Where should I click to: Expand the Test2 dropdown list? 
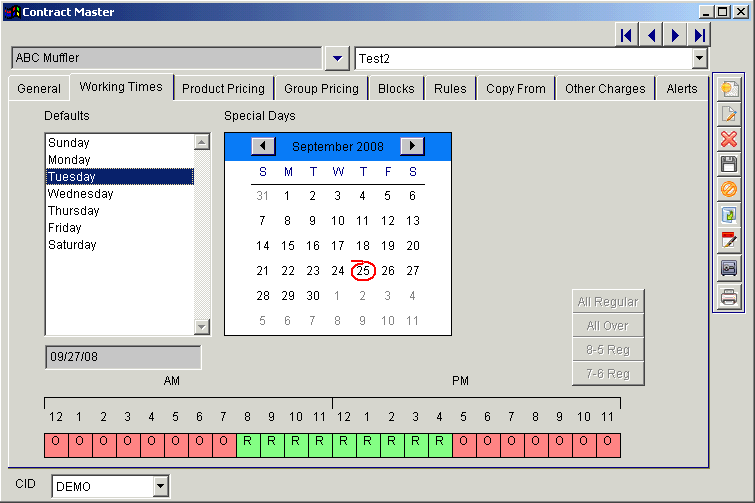(699, 58)
